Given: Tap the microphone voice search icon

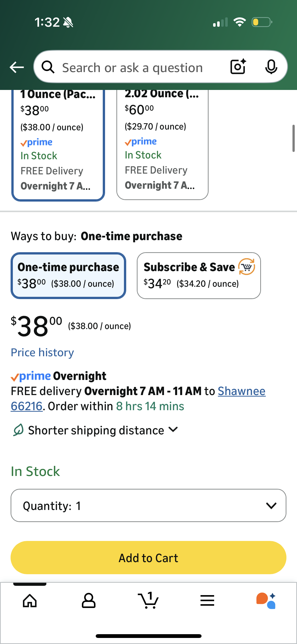Looking at the screenshot, I should tap(271, 67).
